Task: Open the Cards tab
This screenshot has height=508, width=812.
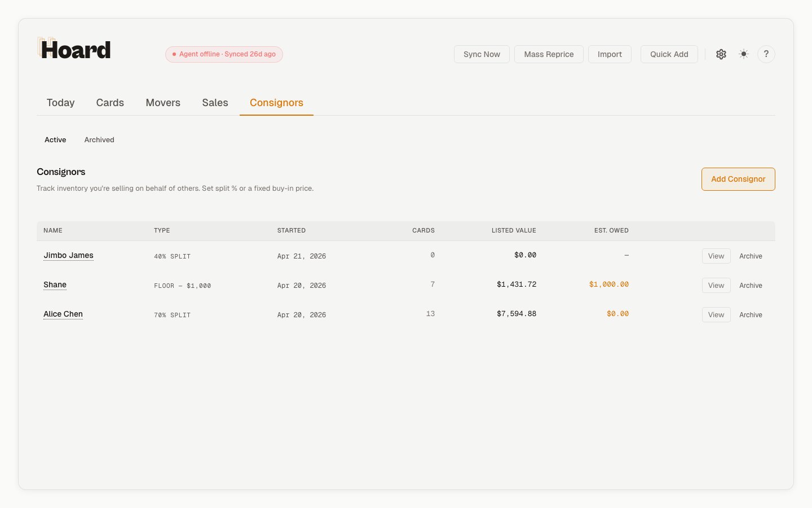Action: click(110, 103)
